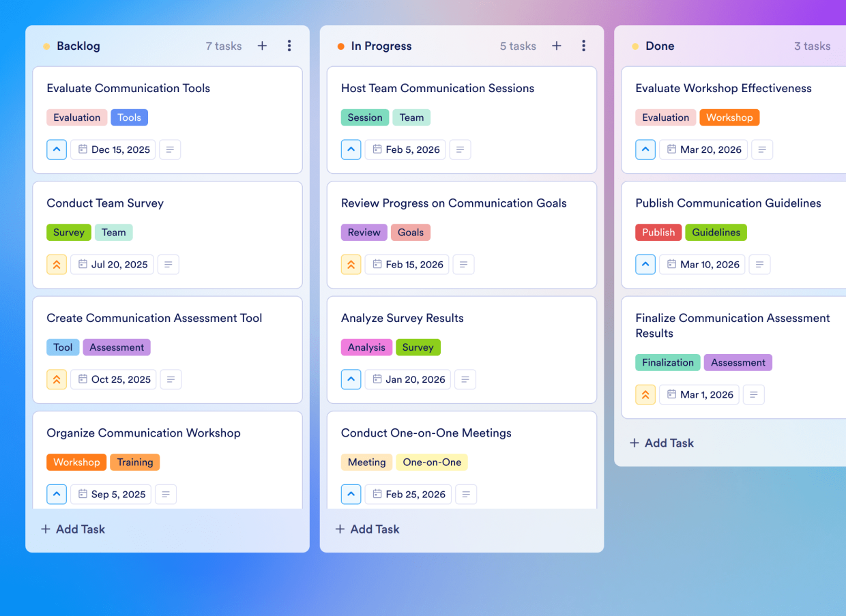Click the plus icon in Backlog header

click(262, 46)
